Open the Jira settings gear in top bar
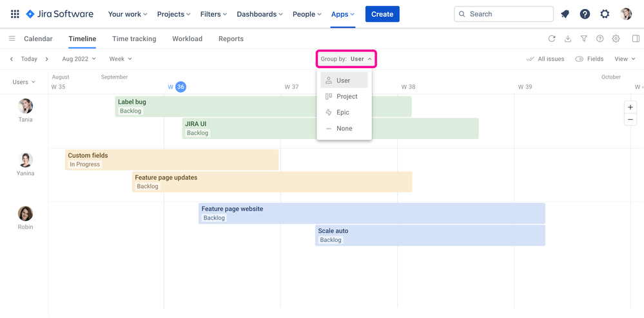The width and height of the screenshot is (644, 318). point(605,14)
